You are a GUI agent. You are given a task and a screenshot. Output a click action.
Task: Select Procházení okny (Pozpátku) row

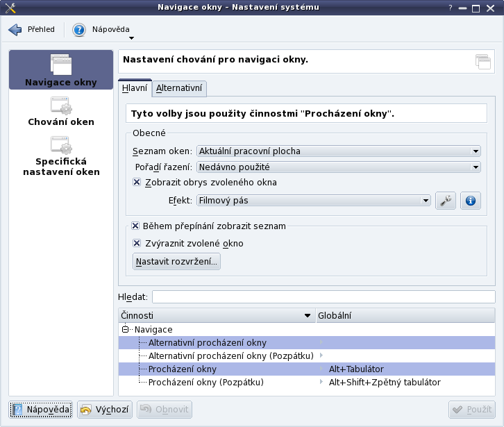307,383
